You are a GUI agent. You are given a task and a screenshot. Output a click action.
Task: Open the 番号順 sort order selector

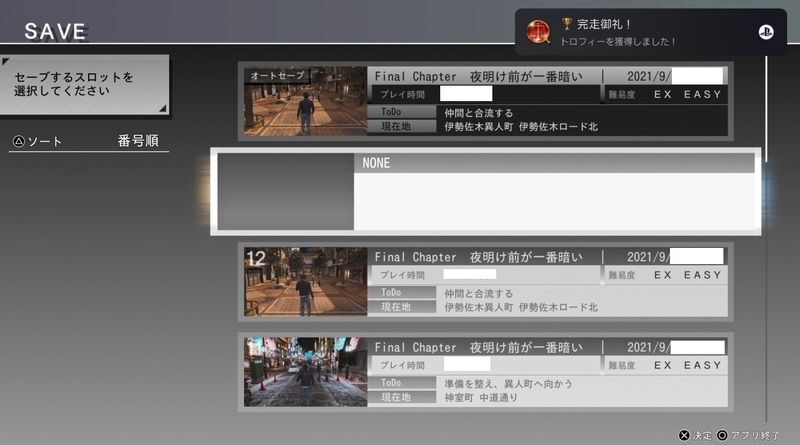coord(137,141)
